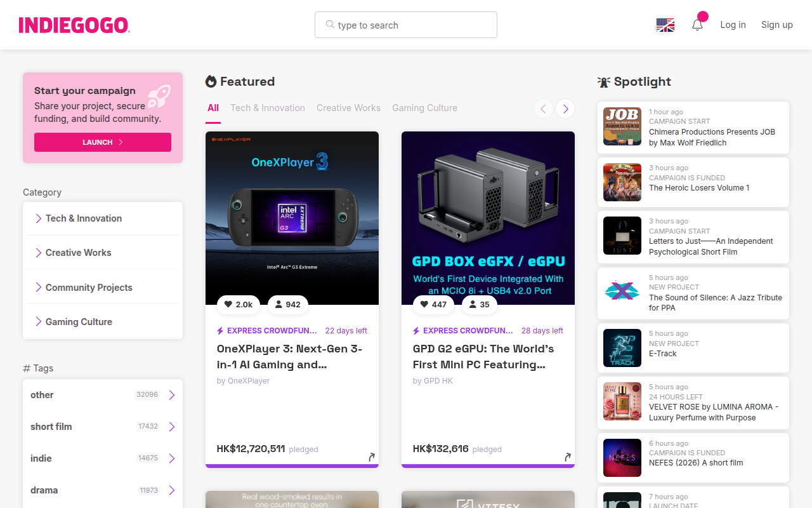Click the '28 days left' label
Screen dimensions: 812x508
coord(542,331)
